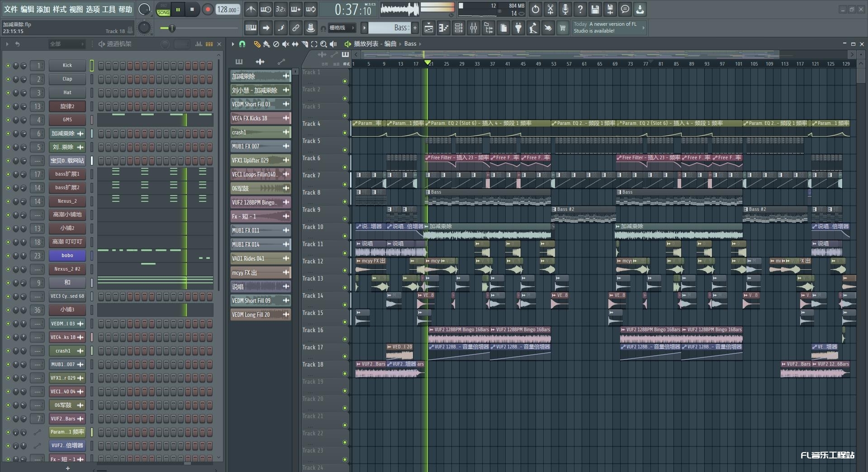Switch to SONG mode toggle
This screenshot has height=472, width=868.
coord(163,12)
